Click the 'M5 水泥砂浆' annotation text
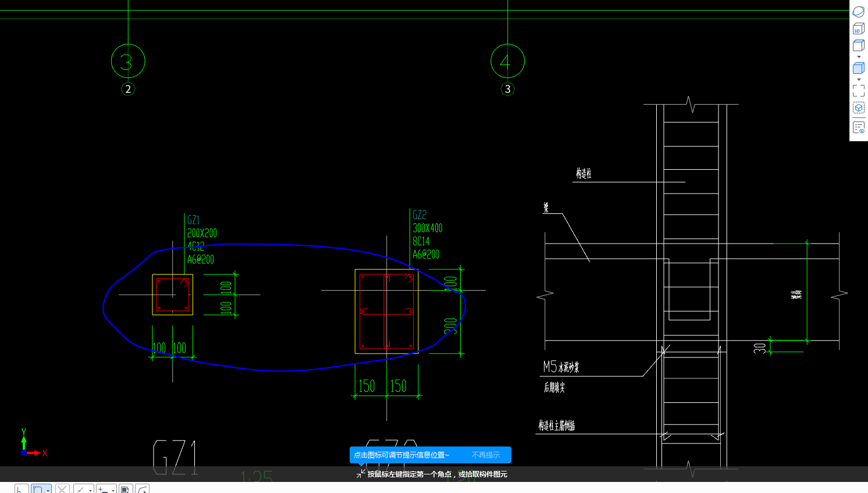868x493 pixels. (x=561, y=367)
